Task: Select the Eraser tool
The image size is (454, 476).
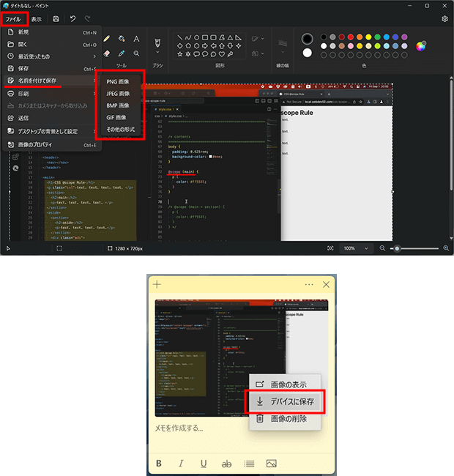Action: tap(107, 53)
